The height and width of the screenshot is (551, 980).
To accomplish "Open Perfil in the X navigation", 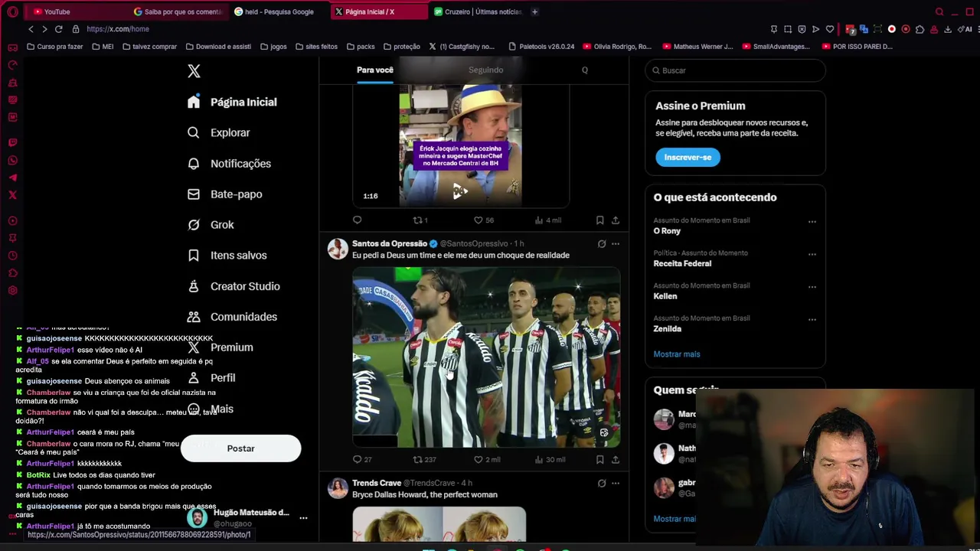I will tap(212, 377).
